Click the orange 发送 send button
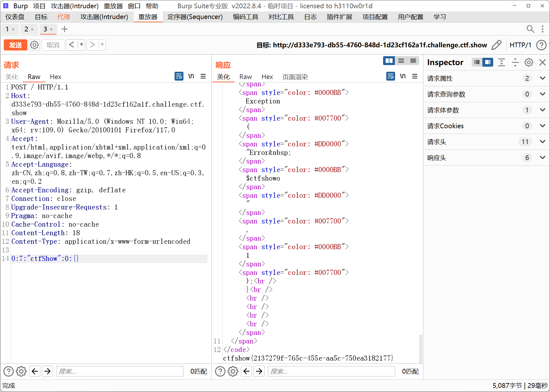Screen dimensions: 550x392 coord(15,45)
